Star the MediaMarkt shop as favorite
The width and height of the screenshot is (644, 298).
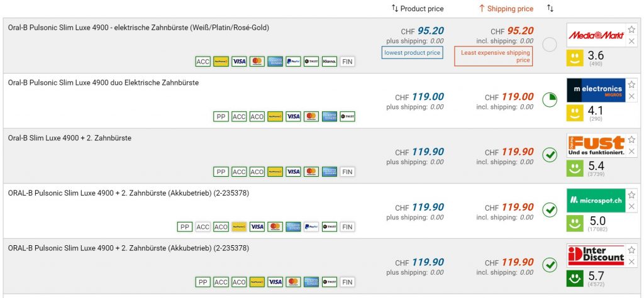point(631,29)
